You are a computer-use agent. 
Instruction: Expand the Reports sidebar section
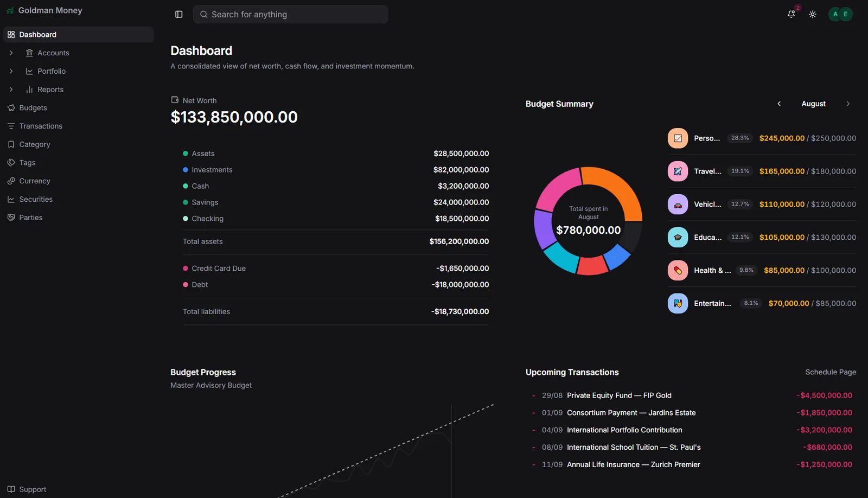[11, 90]
